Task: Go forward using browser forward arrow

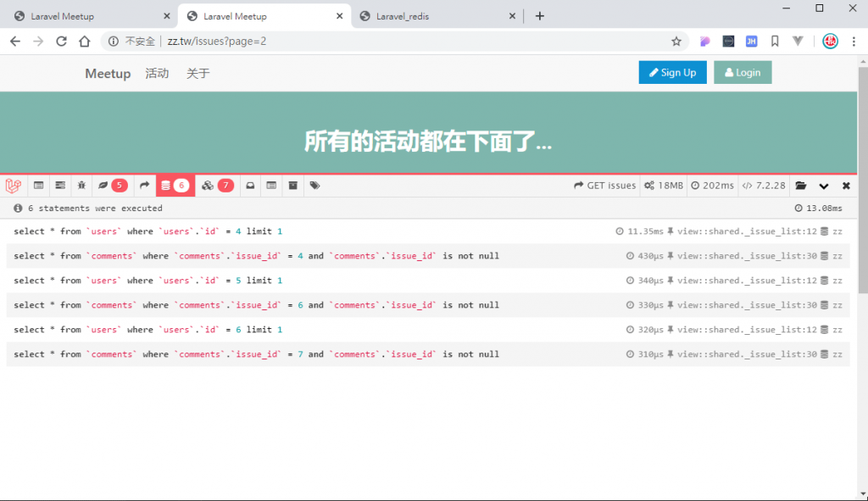Action: click(x=38, y=41)
